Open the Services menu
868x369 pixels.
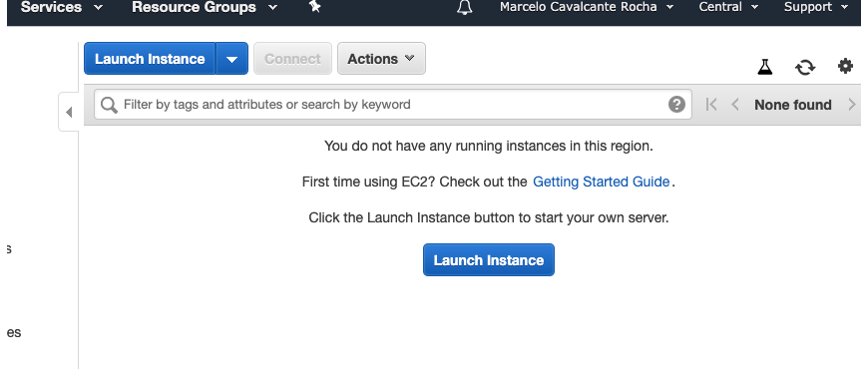[x=62, y=7]
